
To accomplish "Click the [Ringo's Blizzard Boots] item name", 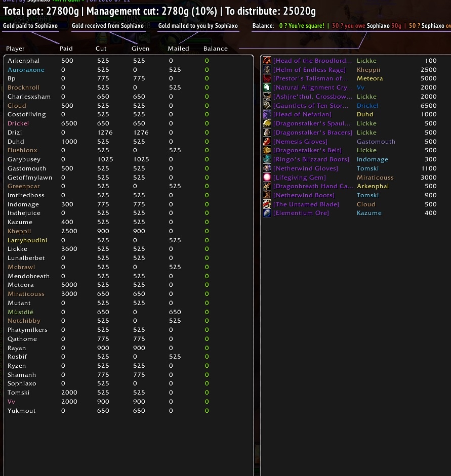I will tap(311, 159).
